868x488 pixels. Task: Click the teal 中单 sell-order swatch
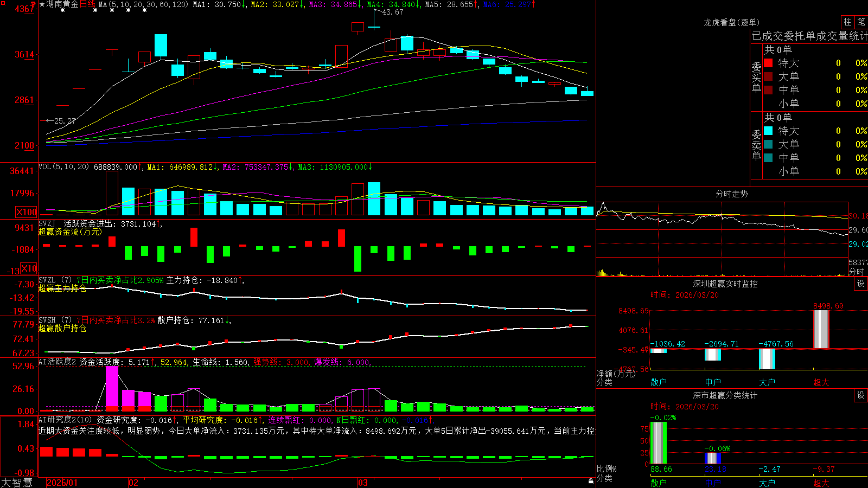point(768,158)
